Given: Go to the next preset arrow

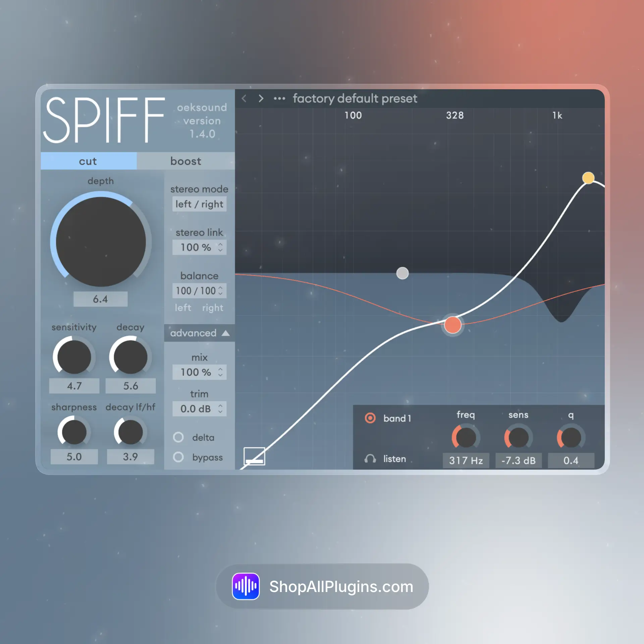Looking at the screenshot, I should click(261, 98).
